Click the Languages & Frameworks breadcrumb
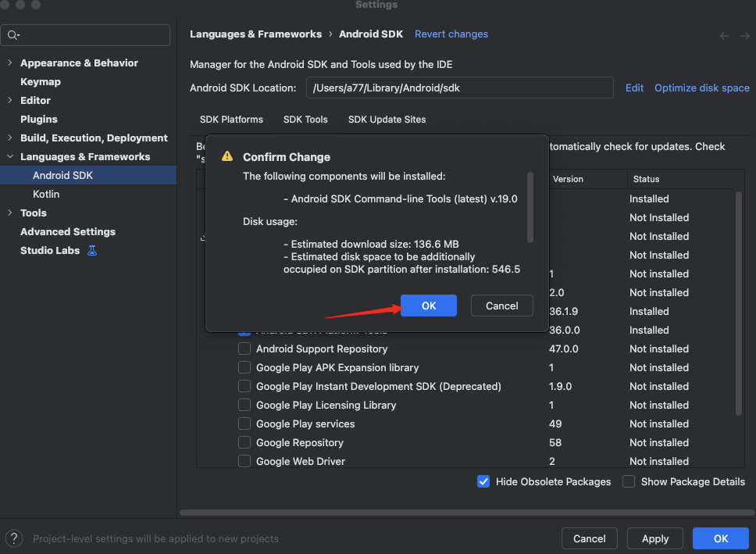 pos(255,34)
